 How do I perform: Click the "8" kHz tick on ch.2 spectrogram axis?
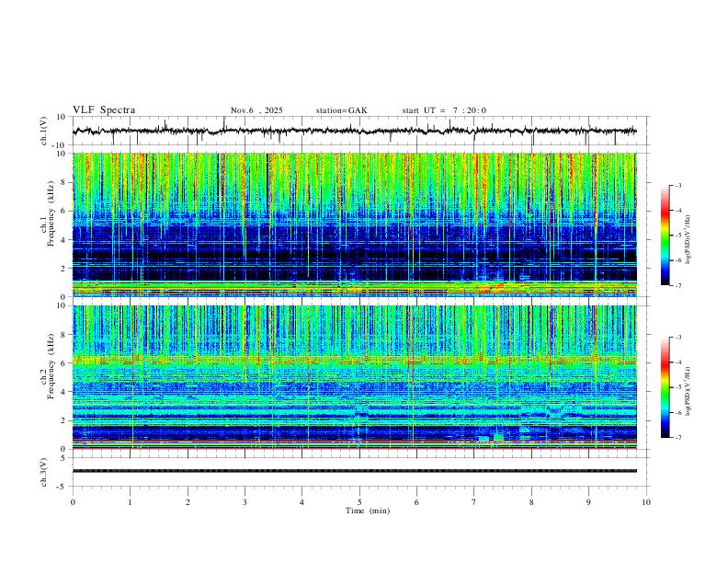point(63,335)
